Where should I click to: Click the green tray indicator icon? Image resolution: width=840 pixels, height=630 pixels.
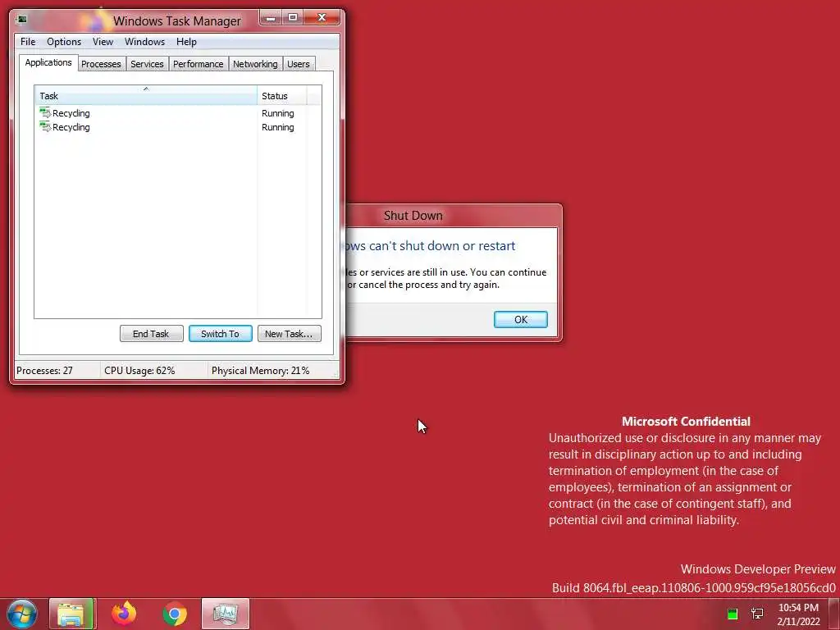coord(733,614)
